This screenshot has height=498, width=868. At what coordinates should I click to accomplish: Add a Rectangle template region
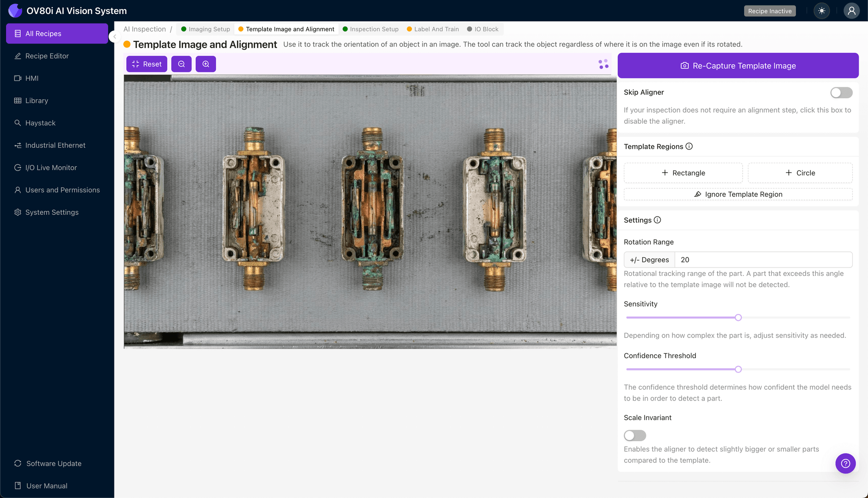pos(683,173)
